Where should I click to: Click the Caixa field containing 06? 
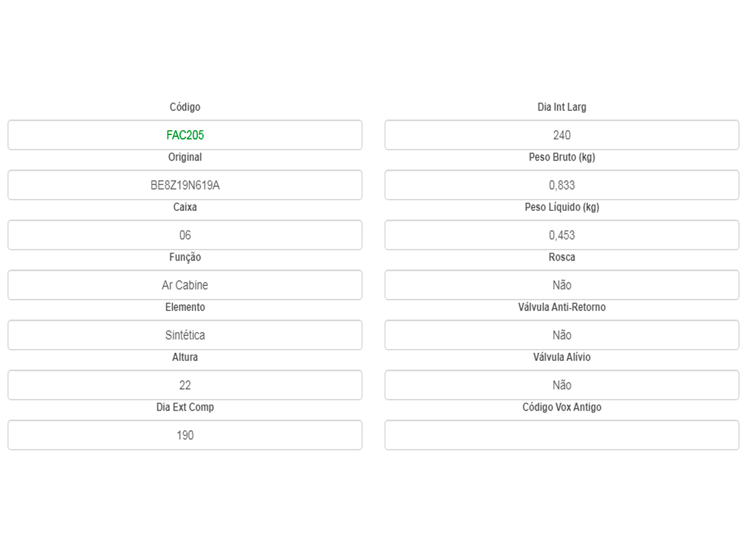[x=185, y=235]
